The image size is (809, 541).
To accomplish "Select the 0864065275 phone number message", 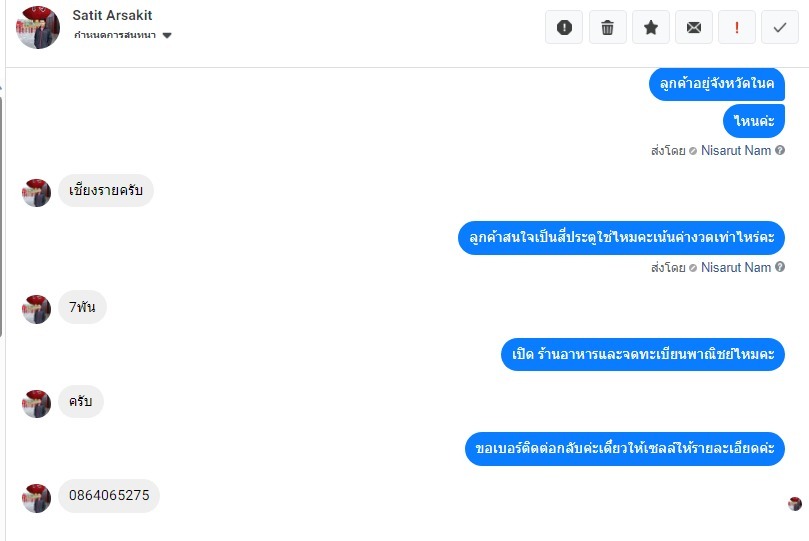I will point(109,496).
